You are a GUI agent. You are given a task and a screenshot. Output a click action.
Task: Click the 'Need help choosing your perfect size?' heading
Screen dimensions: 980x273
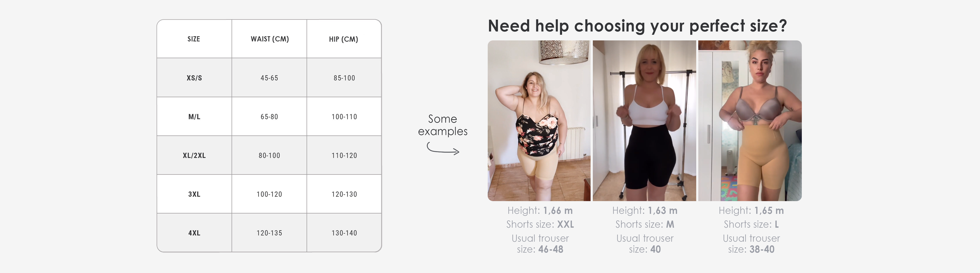(x=637, y=26)
